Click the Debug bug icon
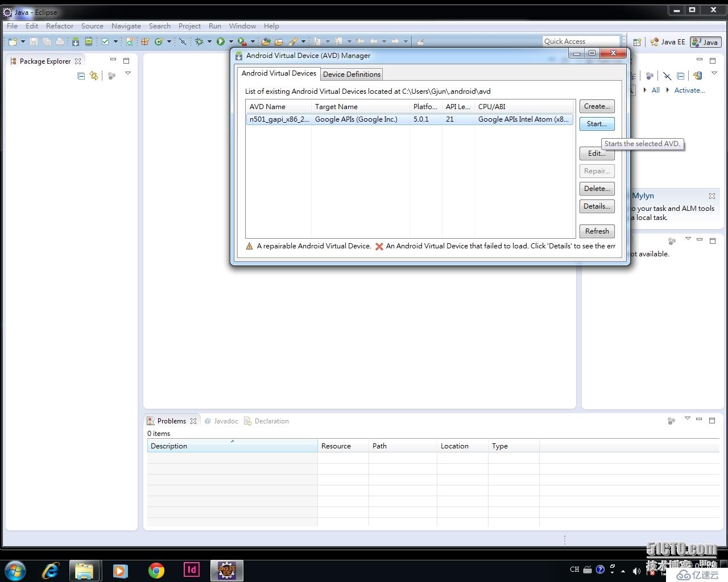728x582 pixels. click(199, 41)
